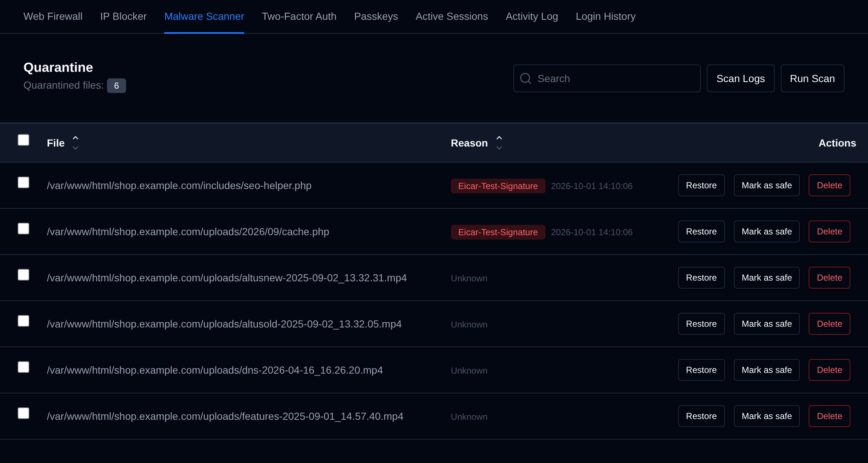
Task: Delete the seo-helper.php file
Action: tap(829, 185)
